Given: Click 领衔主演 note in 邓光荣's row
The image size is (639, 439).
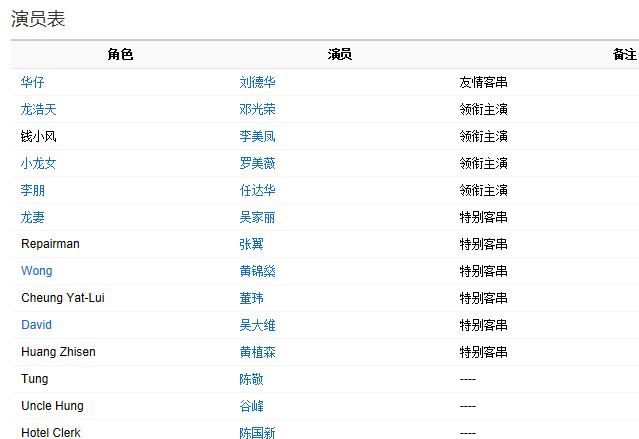Looking at the screenshot, I should click(483, 109).
